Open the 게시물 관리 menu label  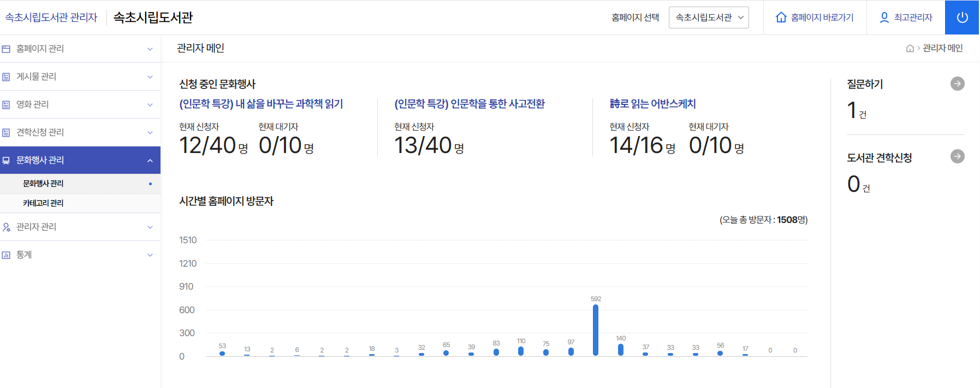36,77
